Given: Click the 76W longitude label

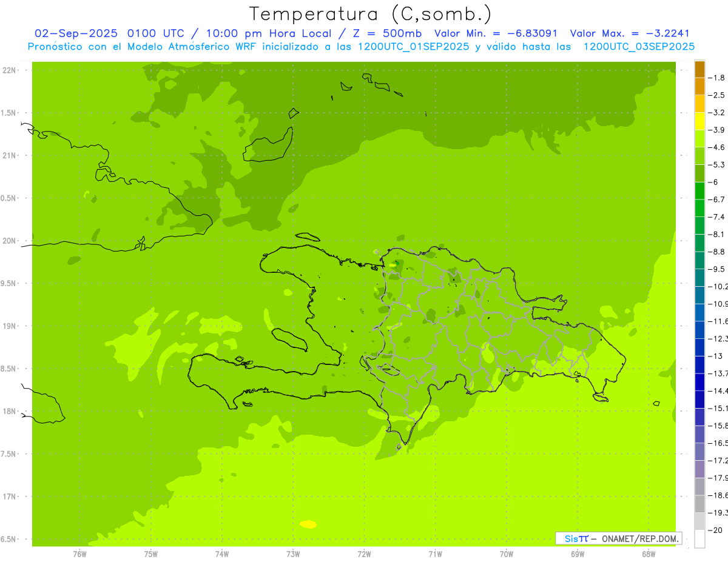Looking at the screenshot, I should [x=79, y=554].
